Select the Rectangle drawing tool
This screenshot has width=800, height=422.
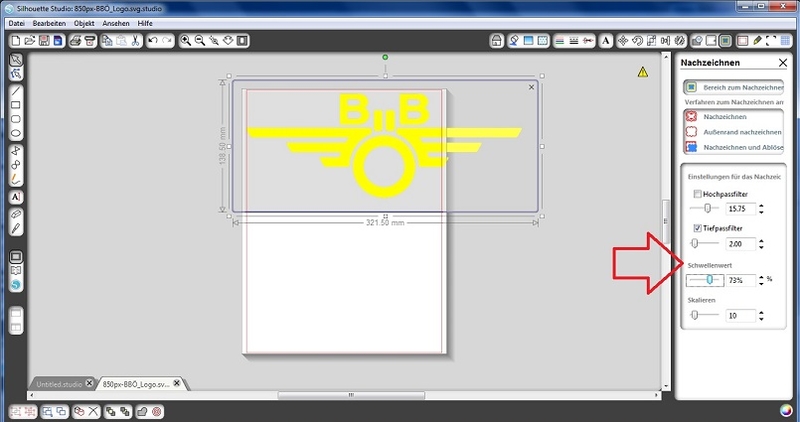(x=16, y=104)
